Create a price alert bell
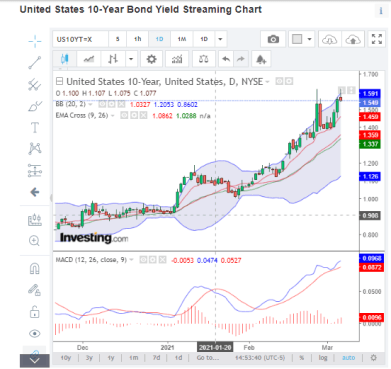 pos(261,59)
